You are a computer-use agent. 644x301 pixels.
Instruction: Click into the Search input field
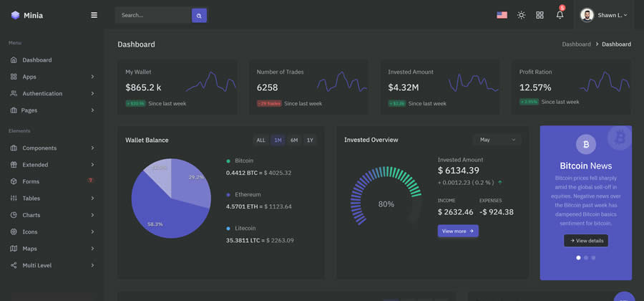(x=153, y=15)
